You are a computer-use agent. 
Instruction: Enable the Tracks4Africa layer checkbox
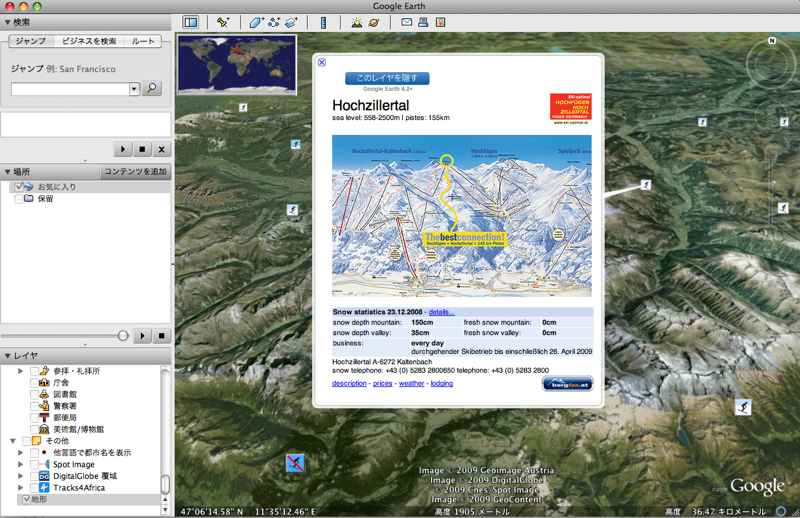tap(34, 487)
